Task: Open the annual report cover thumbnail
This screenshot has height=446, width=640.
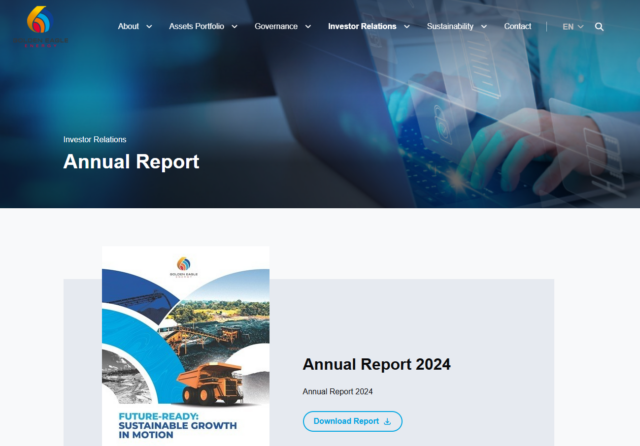Action: coord(186,345)
